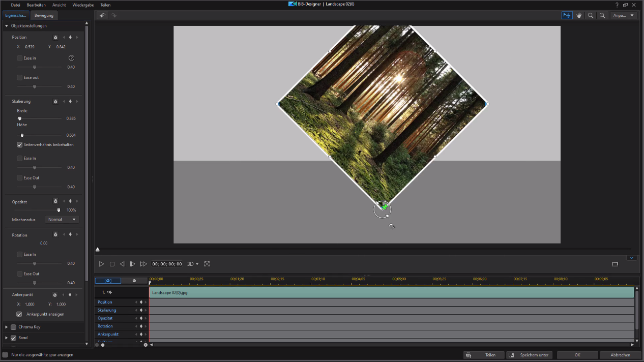Enable Ease Out checkbox under Skalierung
Screen dimensions: 644x362
[20, 177]
